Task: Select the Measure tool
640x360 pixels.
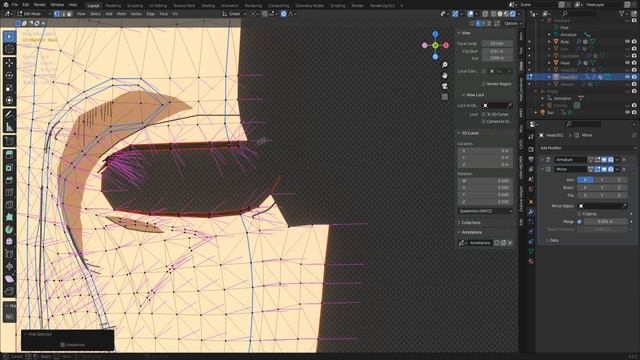Action: (x=9, y=127)
